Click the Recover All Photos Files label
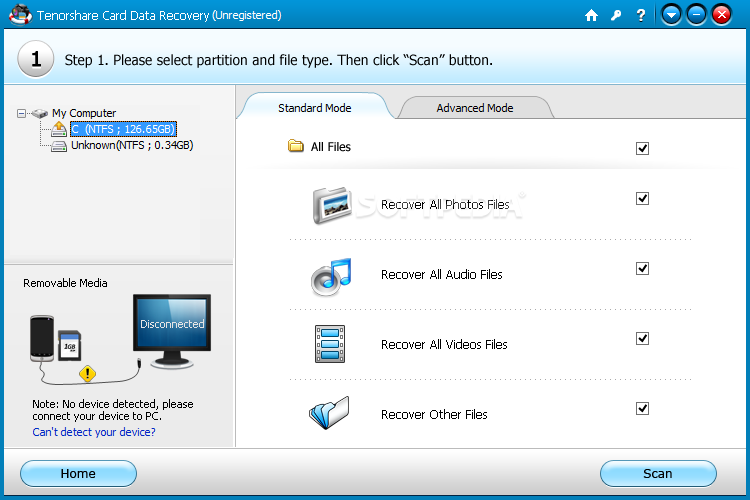Image resolution: width=750 pixels, height=500 pixels. pyautogui.click(x=445, y=204)
